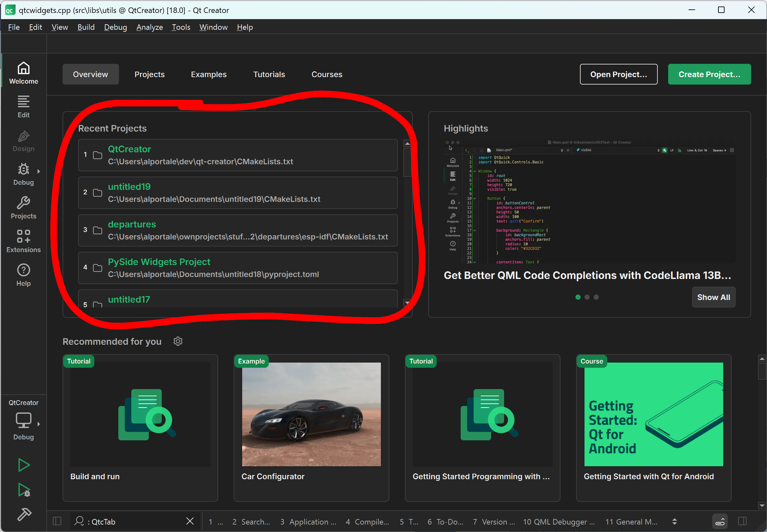Image resolution: width=767 pixels, height=532 pixels.
Task: Select the second Highlights carousel dot
Action: click(587, 297)
